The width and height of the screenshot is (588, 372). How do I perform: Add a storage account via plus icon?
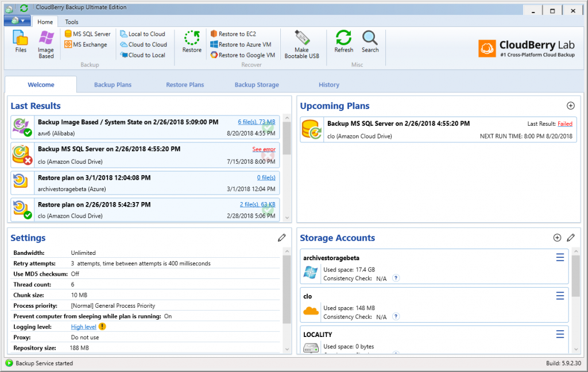[556, 237]
